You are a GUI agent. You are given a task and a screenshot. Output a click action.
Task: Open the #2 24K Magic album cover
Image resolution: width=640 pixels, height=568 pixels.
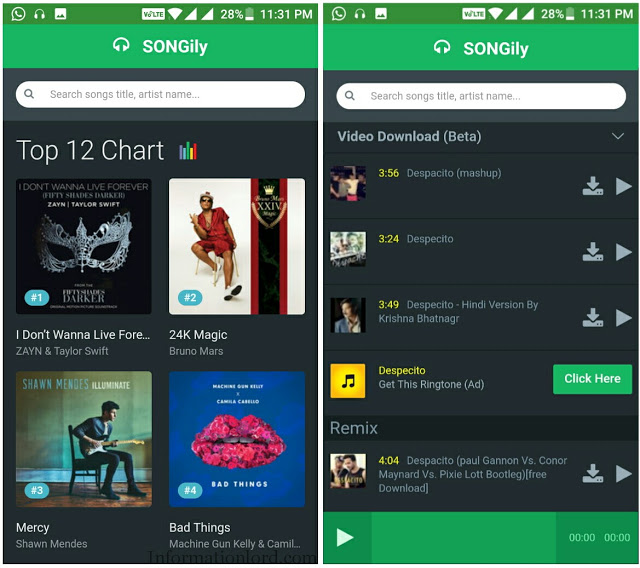[237, 246]
